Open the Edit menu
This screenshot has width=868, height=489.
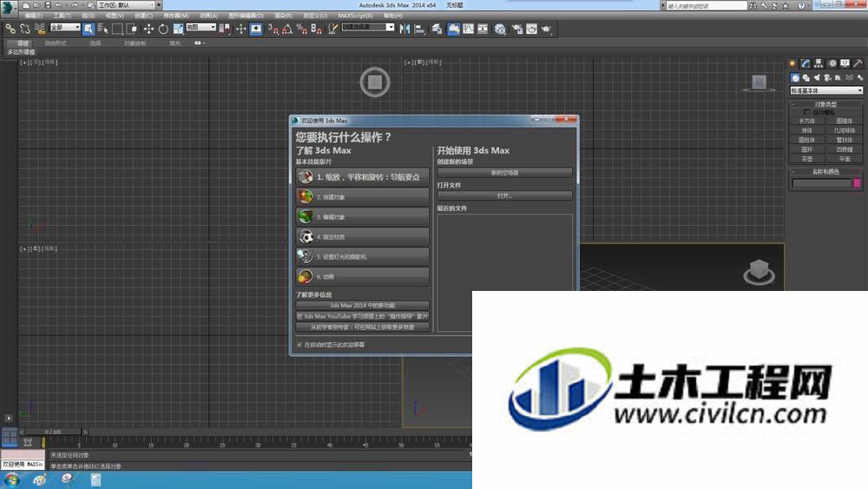35,16
